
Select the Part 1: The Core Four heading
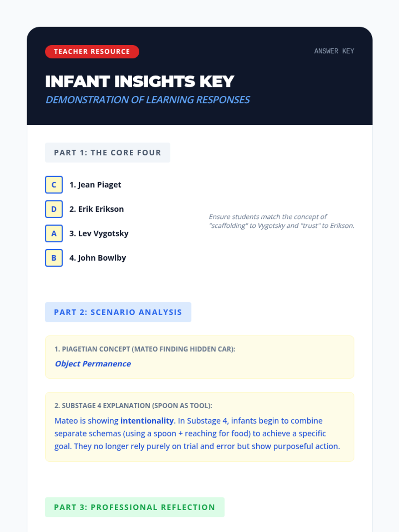point(107,153)
